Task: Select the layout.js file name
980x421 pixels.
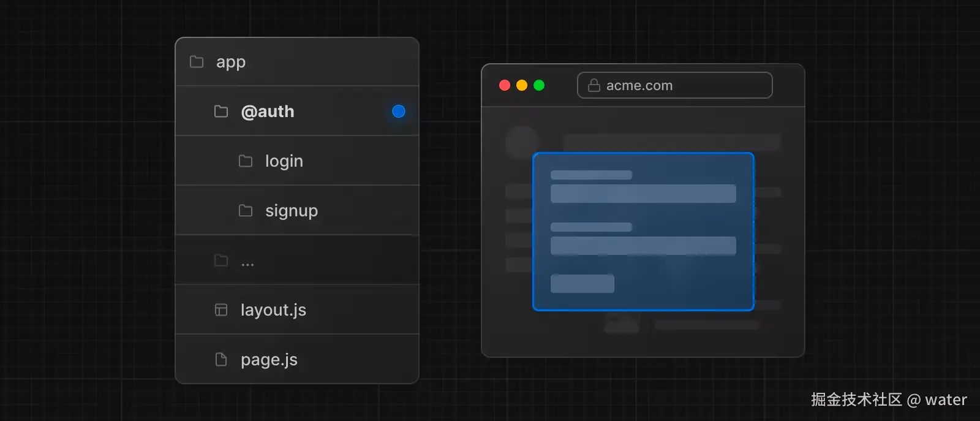Action: click(273, 310)
